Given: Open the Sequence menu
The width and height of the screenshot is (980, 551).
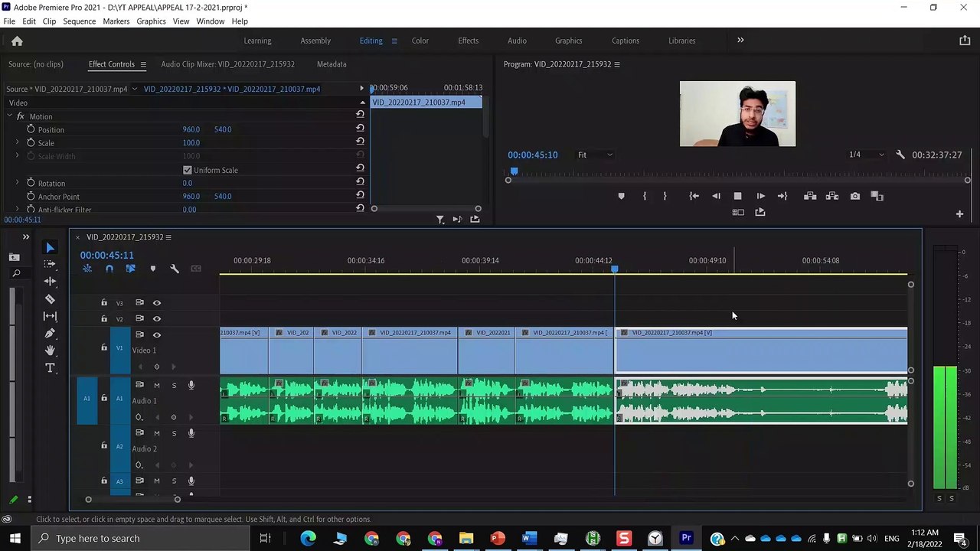Looking at the screenshot, I should pyautogui.click(x=80, y=21).
